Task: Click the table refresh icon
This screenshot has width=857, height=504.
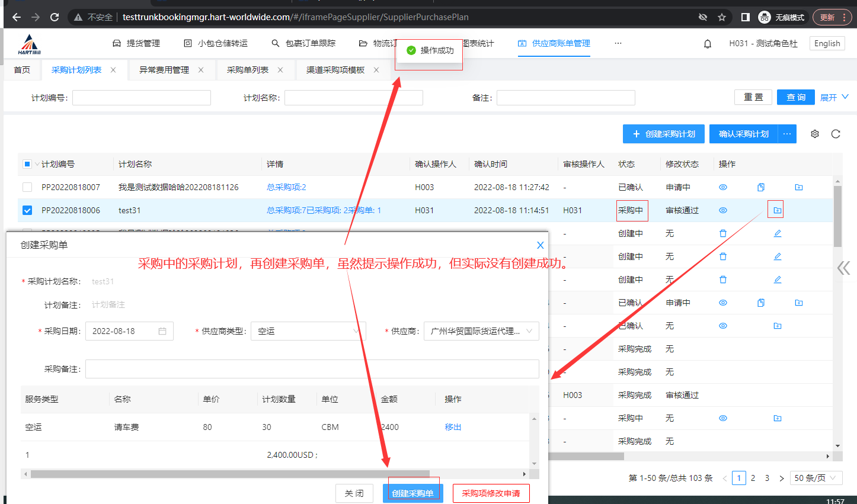Action: (x=836, y=134)
